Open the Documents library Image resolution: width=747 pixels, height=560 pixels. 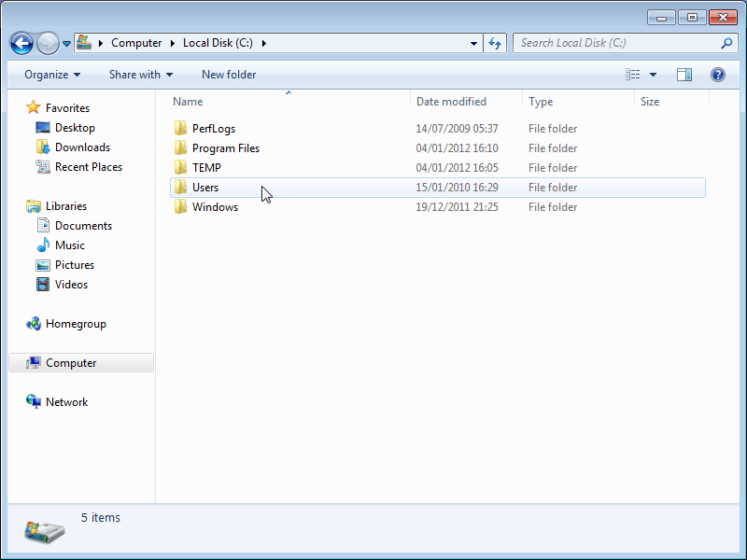83,226
